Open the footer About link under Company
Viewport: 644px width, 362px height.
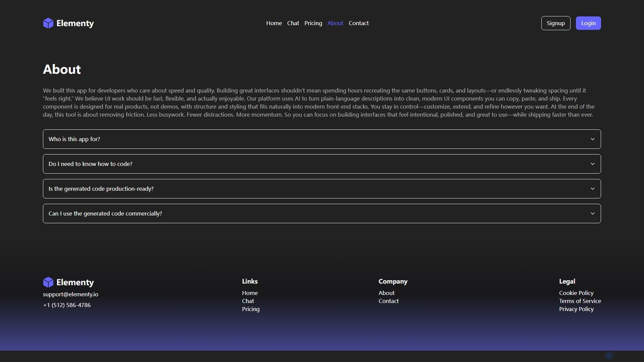pyautogui.click(x=386, y=293)
